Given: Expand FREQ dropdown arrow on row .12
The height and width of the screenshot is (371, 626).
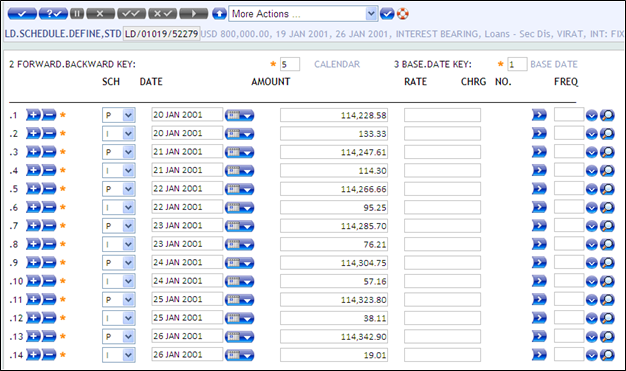Looking at the screenshot, I should point(591,318).
